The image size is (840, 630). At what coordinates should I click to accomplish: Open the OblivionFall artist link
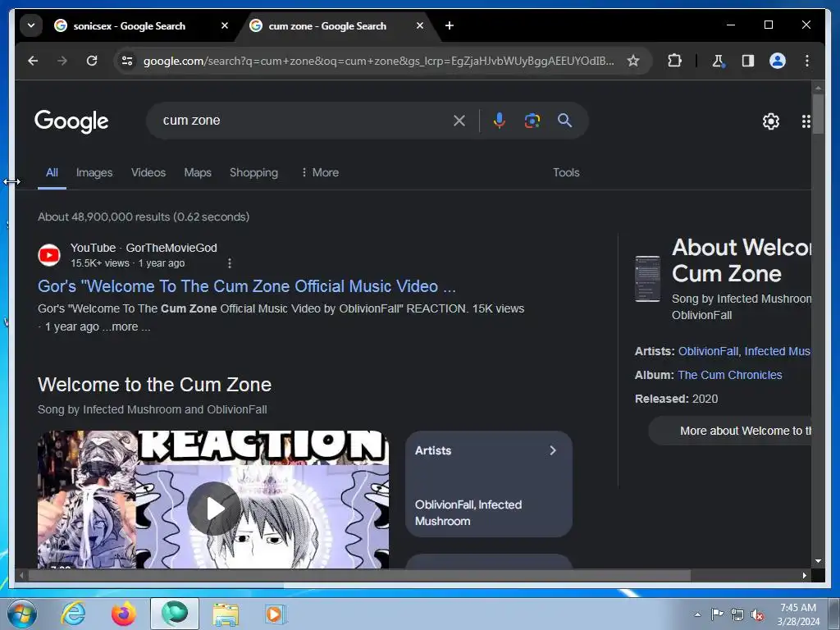708,351
